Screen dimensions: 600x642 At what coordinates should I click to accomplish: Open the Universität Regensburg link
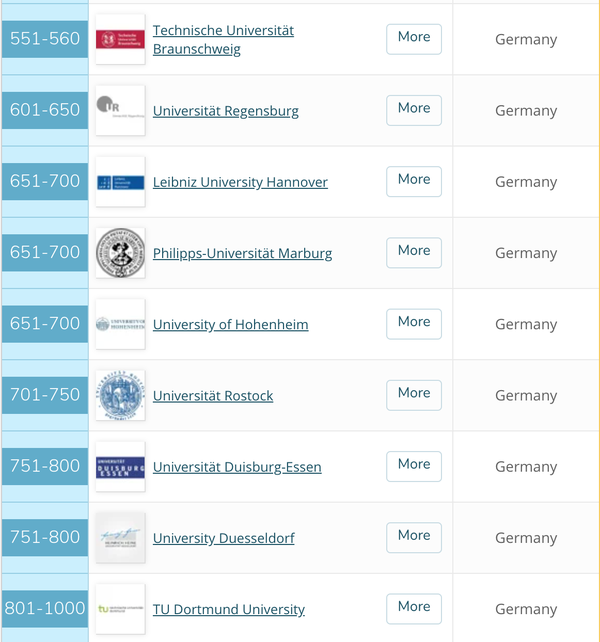coord(225,111)
